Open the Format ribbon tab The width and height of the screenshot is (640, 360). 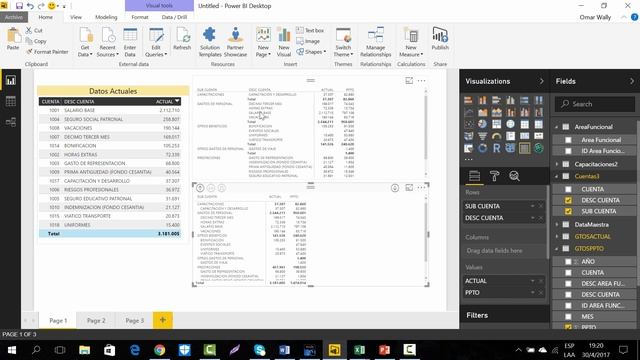140,17
